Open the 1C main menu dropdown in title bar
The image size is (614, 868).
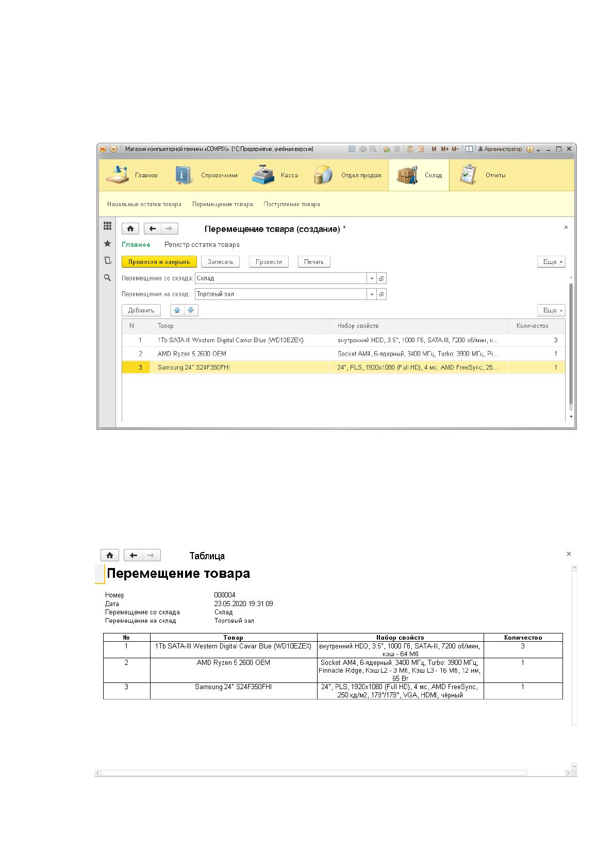pos(114,149)
